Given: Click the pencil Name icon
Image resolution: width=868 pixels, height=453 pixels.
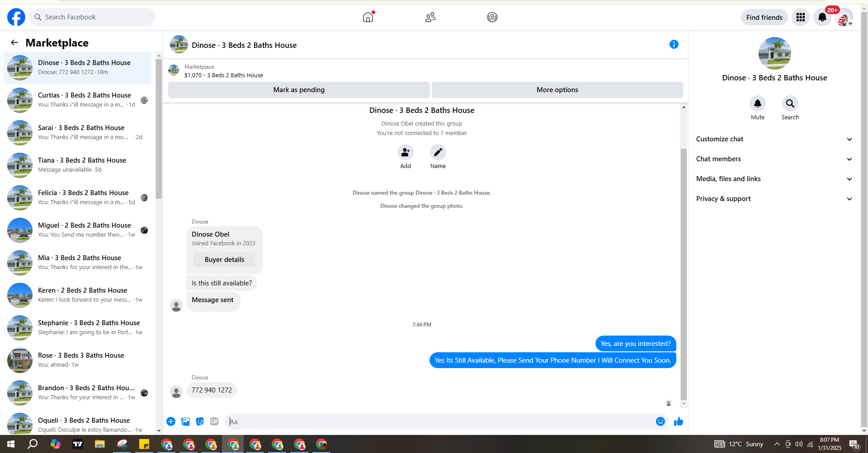Looking at the screenshot, I should [x=438, y=152].
